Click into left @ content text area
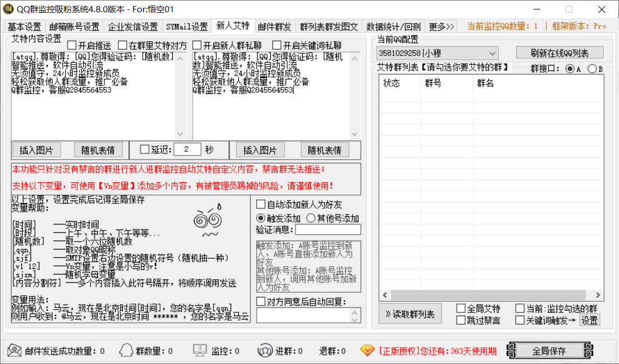This screenshot has height=364, width=619. coord(93,96)
